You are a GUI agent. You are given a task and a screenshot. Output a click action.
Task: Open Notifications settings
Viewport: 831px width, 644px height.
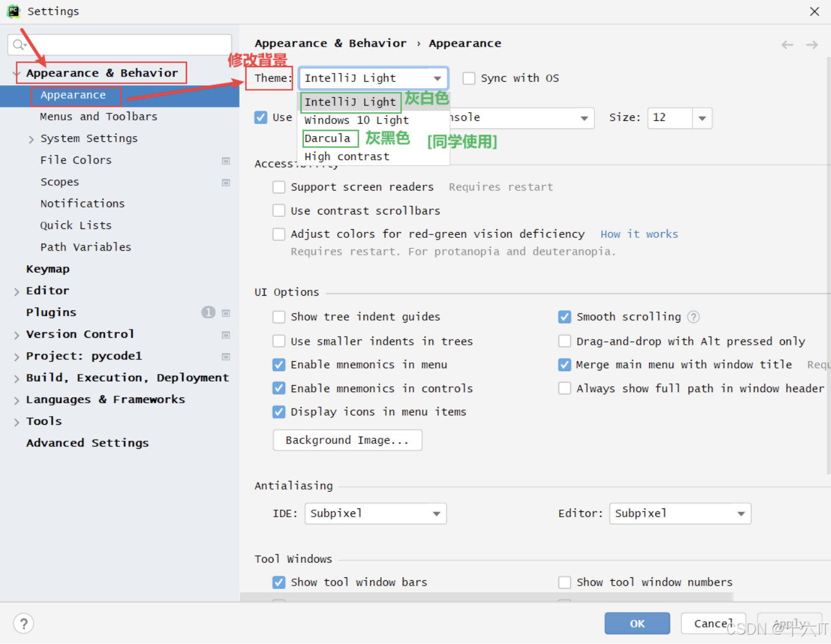click(x=82, y=203)
